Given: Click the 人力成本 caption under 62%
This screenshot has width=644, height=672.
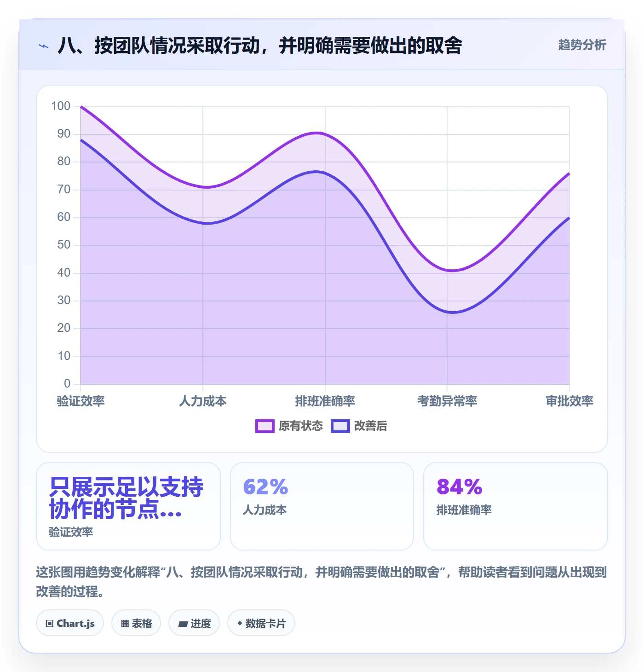Looking at the screenshot, I should point(265,510).
